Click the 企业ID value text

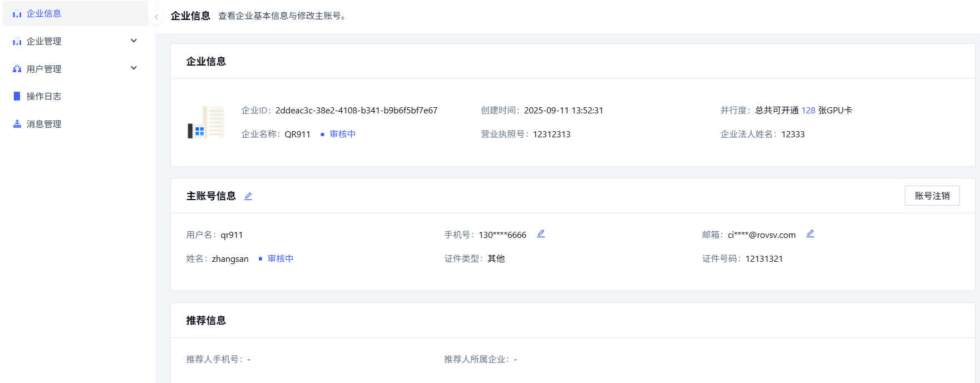[x=356, y=111]
